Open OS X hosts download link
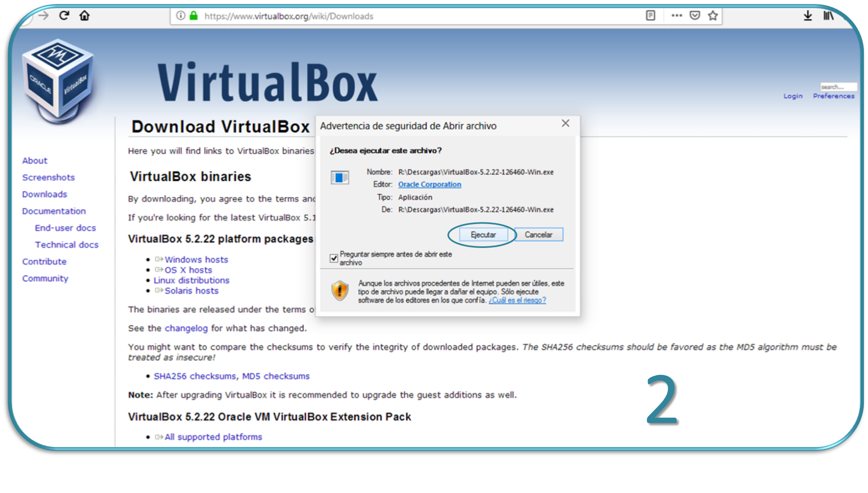 click(x=188, y=270)
